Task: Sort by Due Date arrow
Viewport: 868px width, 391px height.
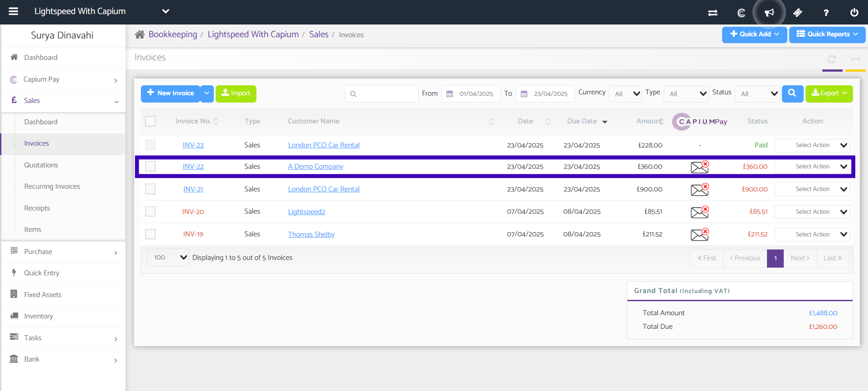Action: point(604,122)
